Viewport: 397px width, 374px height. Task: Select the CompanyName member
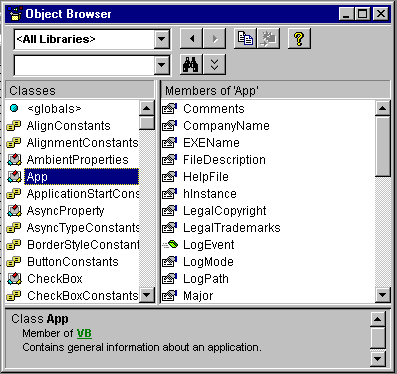[x=226, y=126]
